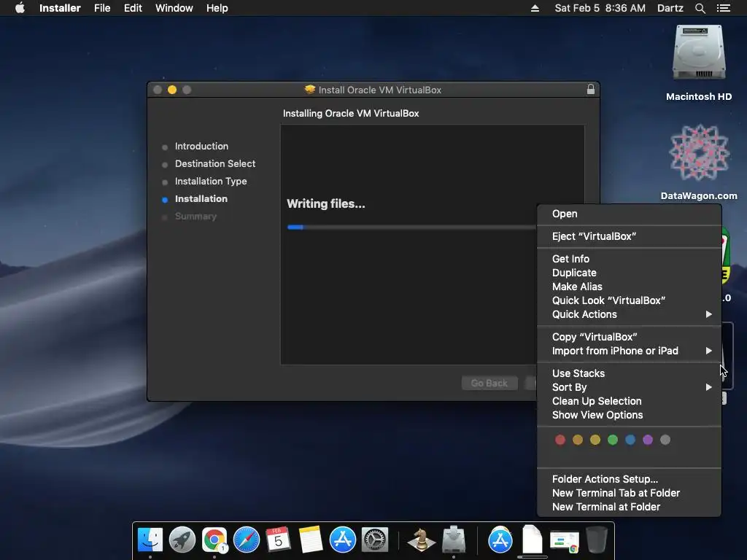
Task: Open the File menu
Action: 102,8
